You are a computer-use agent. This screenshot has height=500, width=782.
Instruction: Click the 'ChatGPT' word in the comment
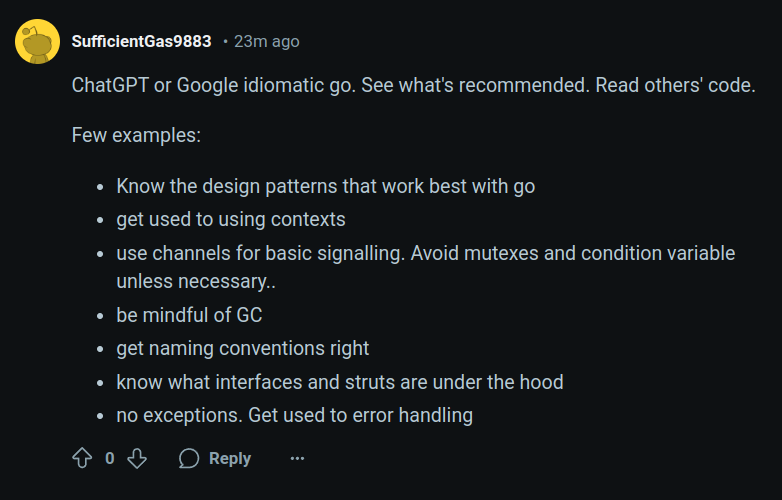110,85
